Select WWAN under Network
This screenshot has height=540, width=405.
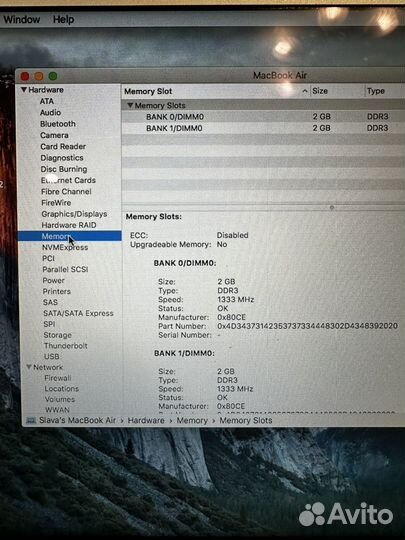pyautogui.click(x=57, y=410)
